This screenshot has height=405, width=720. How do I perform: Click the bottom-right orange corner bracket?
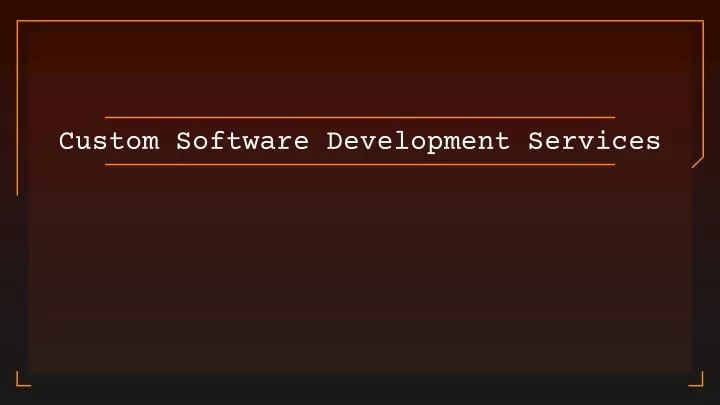[x=696, y=379]
